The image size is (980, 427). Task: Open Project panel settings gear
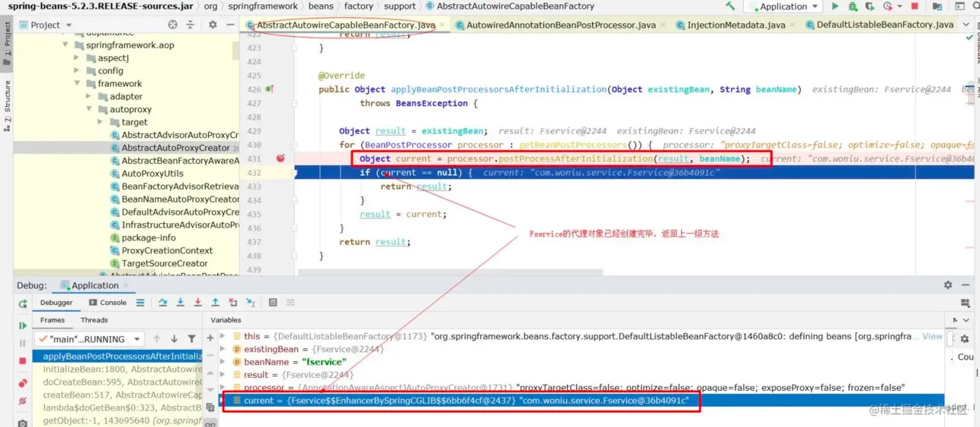(213, 24)
